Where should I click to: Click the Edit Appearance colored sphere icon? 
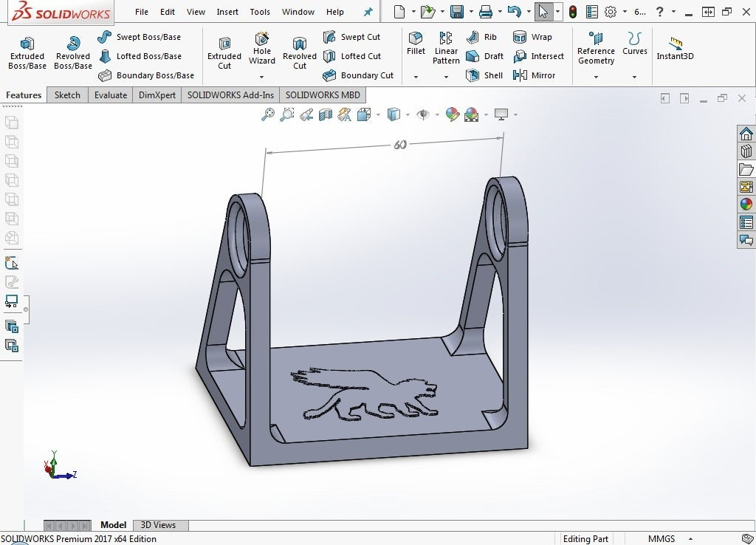click(x=453, y=114)
